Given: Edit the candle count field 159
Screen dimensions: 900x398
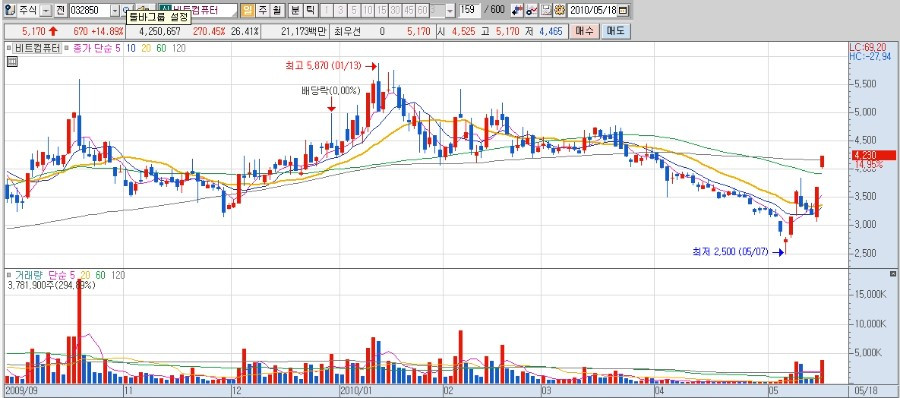Looking at the screenshot, I should 470,10.
